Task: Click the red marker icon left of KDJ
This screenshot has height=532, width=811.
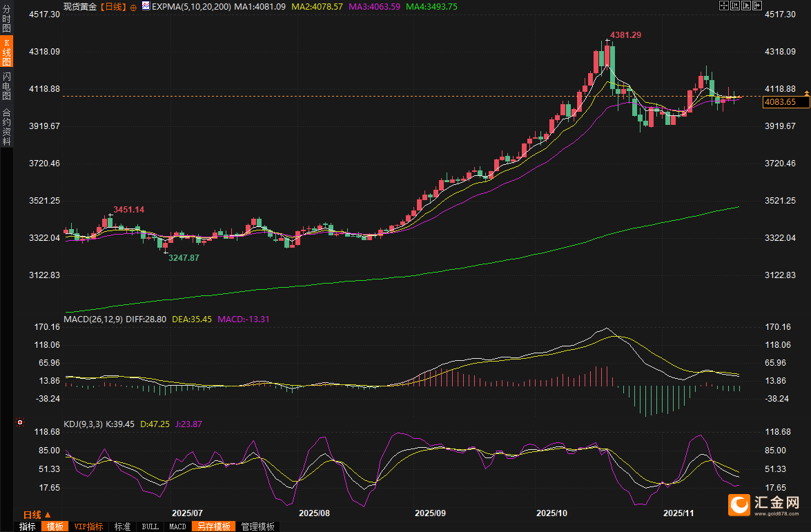Action: 20,422
